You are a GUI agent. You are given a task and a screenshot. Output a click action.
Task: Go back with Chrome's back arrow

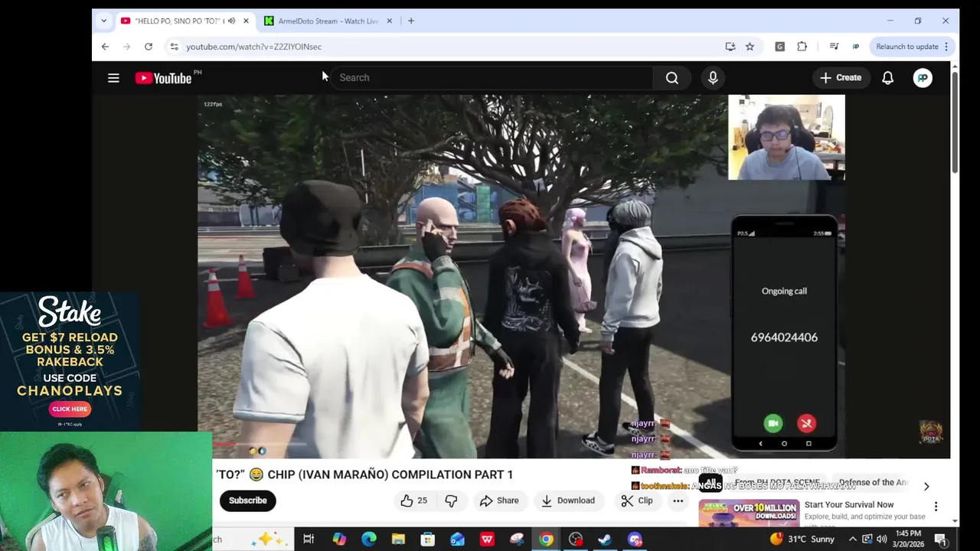pos(105,47)
